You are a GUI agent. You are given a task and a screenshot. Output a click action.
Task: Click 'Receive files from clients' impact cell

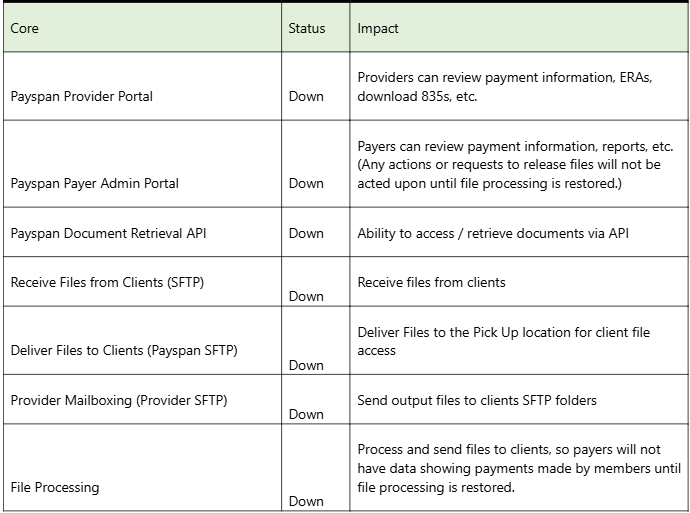tap(431, 282)
